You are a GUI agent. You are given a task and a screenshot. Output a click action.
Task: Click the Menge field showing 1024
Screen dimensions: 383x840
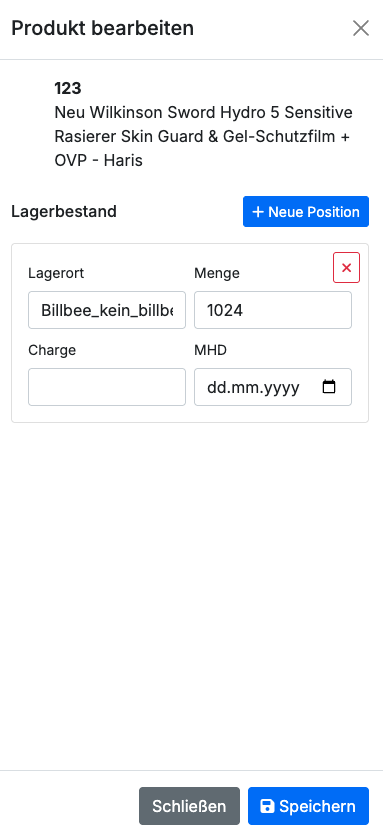(273, 310)
